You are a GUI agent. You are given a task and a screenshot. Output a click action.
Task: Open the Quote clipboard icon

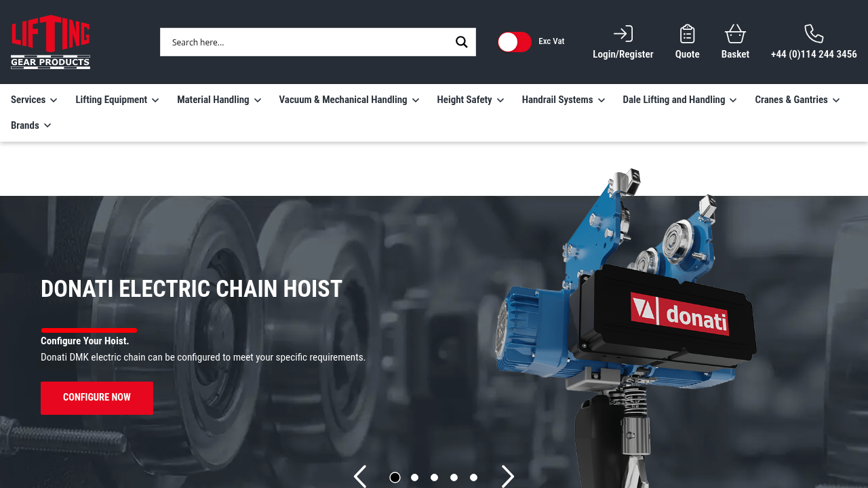(x=688, y=34)
